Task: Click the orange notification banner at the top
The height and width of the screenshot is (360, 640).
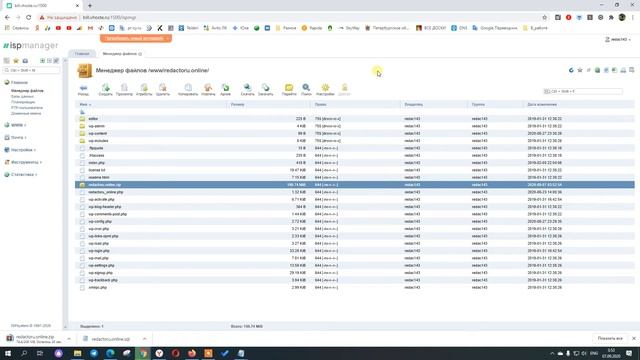Action: tap(136, 38)
